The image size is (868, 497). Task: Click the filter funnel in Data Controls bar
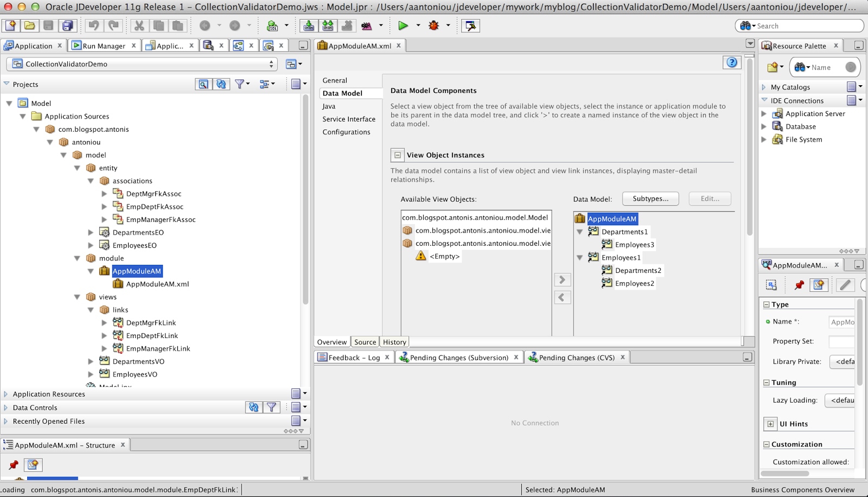pyautogui.click(x=271, y=407)
